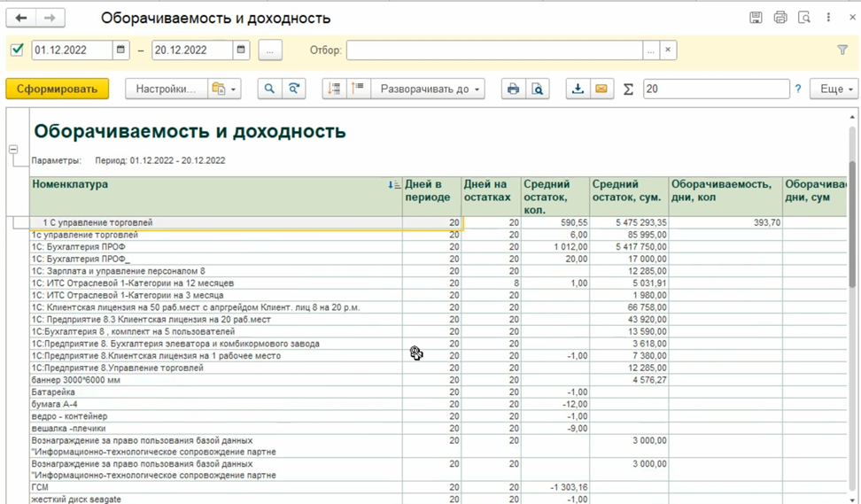Open preview icon in the title bar

[x=804, y=18]
